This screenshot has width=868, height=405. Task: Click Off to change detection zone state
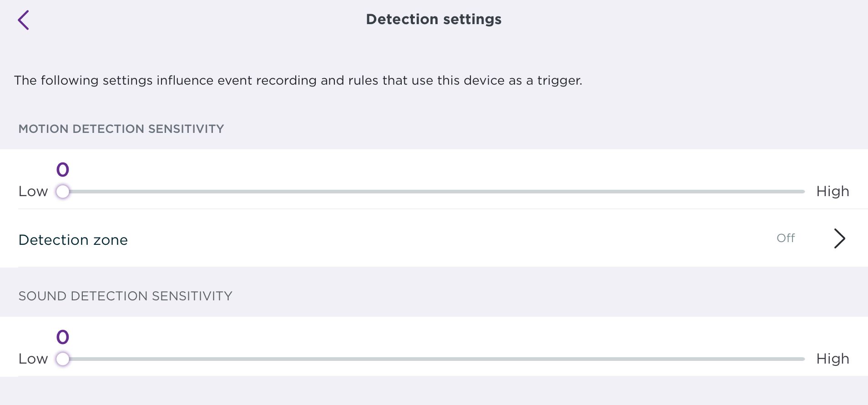[x=785, y=238]
